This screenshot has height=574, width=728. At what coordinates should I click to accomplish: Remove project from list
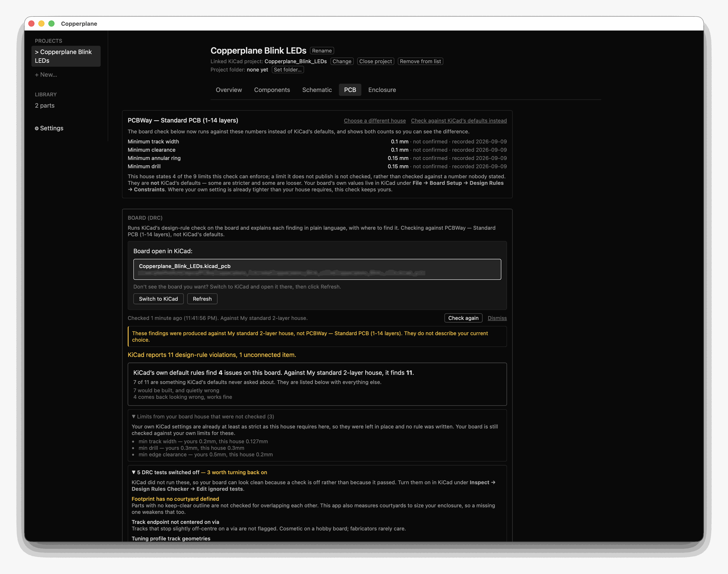[x=420, y=61]
